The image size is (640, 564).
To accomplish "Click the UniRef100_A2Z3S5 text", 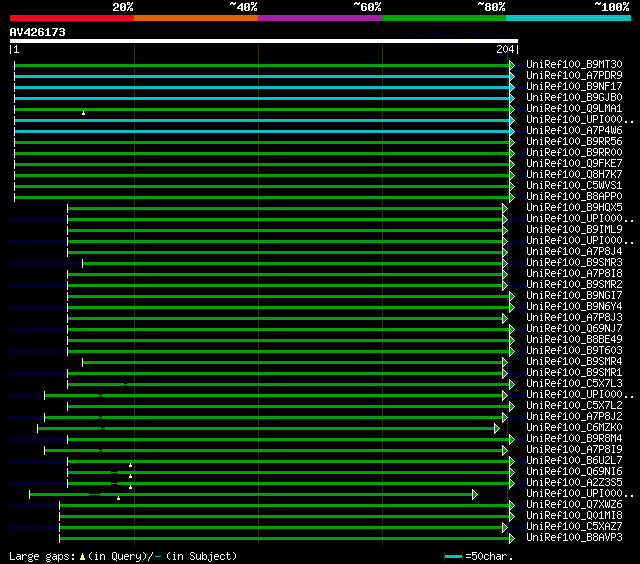I will pyautogui.click(x=574, y=483).
